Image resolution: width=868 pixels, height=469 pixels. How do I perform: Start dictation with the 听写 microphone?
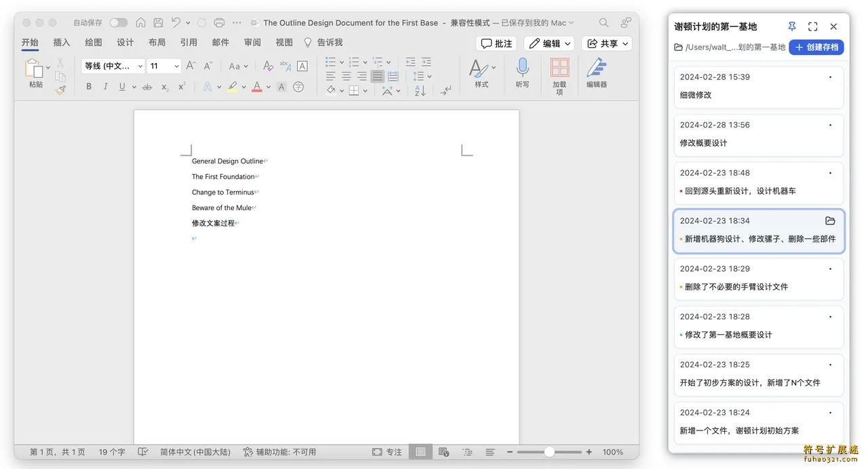coord(522,73)
